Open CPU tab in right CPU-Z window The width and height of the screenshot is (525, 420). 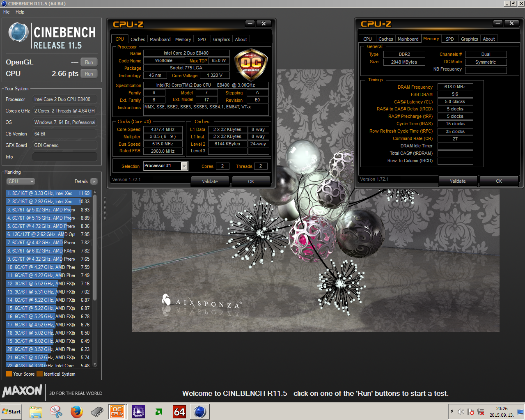click(367, 39)
